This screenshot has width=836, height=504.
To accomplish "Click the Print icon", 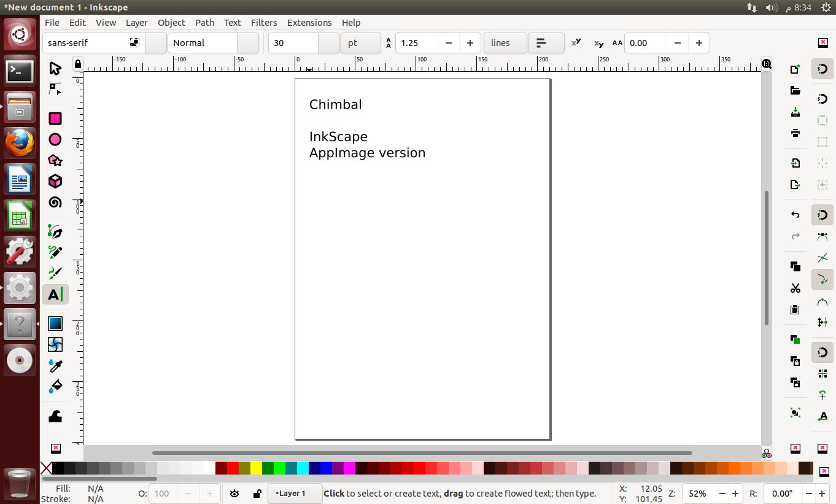I will [x=795, y=133].
